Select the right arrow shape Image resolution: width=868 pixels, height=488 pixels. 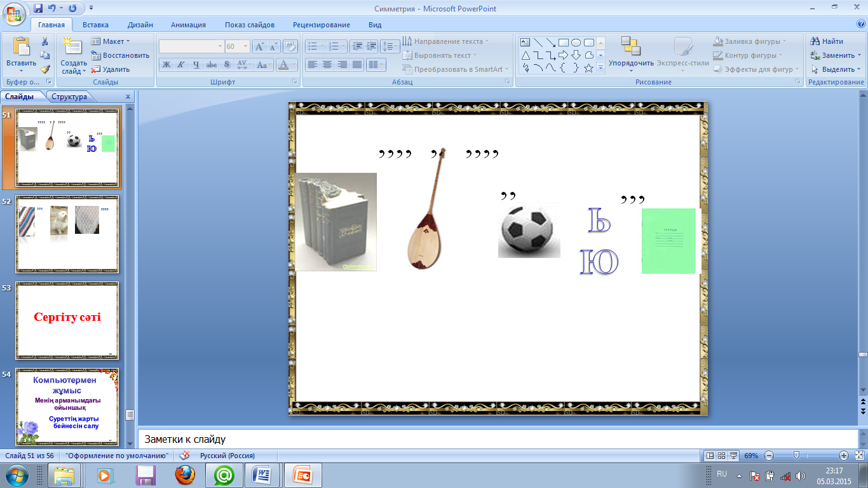pyautogui.click(x=563, y=55)
